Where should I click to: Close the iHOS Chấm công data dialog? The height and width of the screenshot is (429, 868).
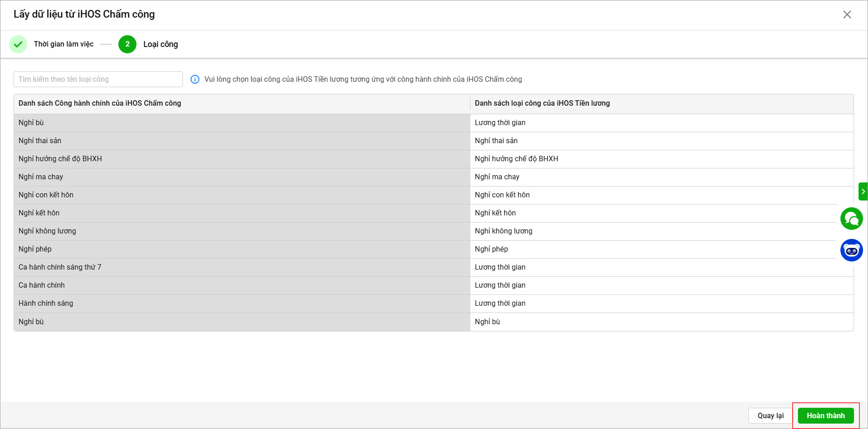tap(847, 14)
